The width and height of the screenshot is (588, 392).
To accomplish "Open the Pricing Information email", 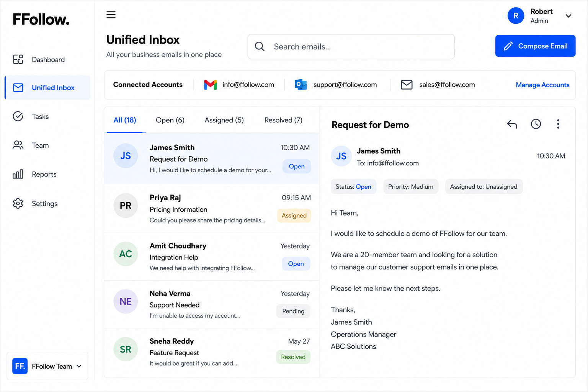I will 211,208.
